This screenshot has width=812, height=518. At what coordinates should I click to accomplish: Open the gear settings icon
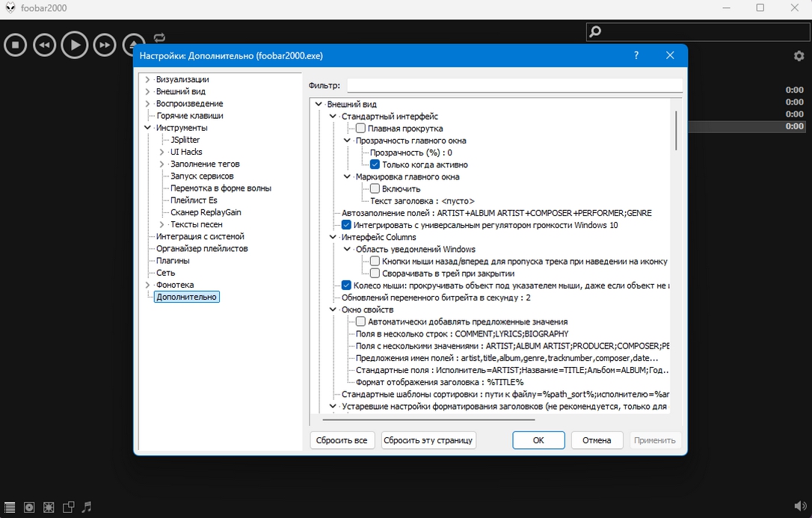coord(799,56)
